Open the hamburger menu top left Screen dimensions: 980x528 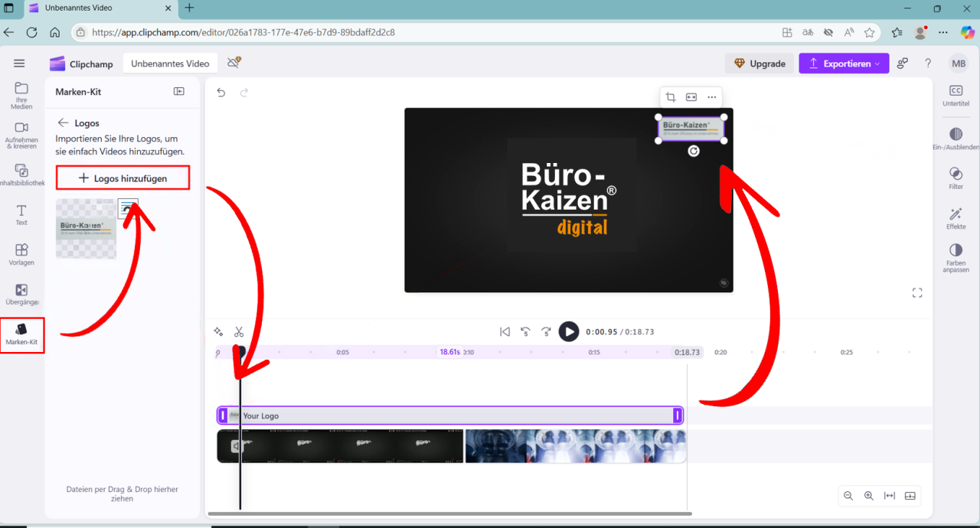point(19,64)
